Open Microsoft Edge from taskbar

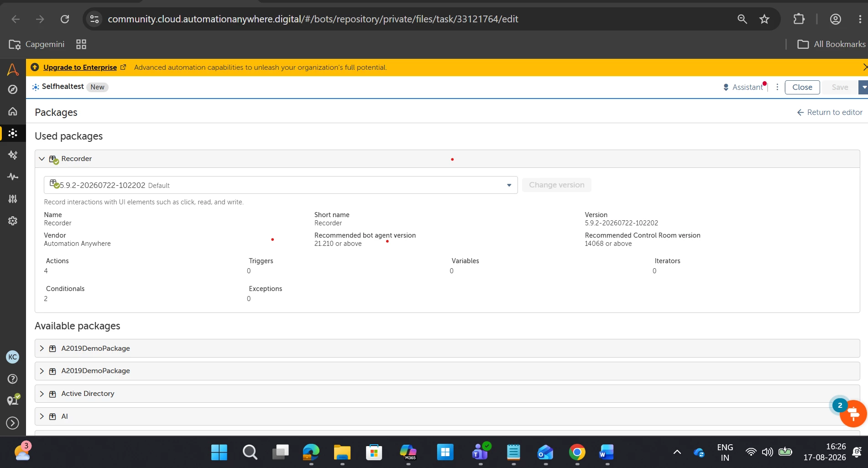click(x=311, y=452)
